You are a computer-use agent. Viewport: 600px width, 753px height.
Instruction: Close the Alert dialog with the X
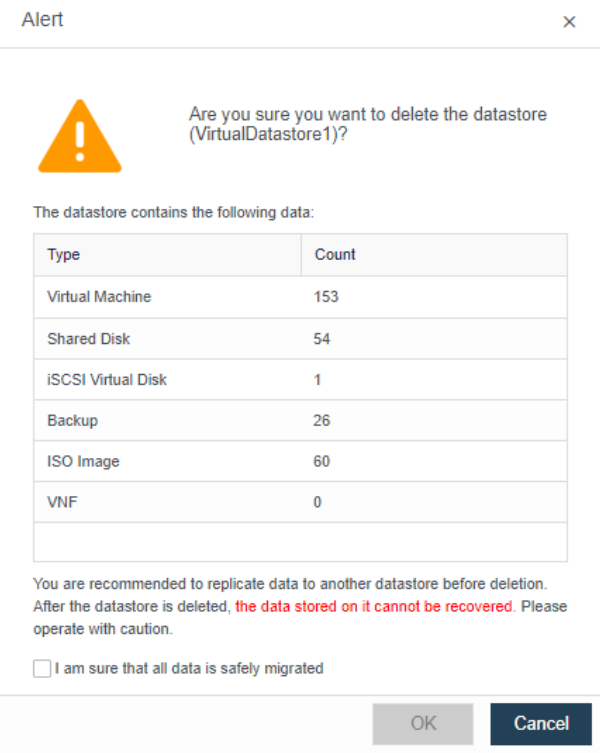(x=569, y=22)
